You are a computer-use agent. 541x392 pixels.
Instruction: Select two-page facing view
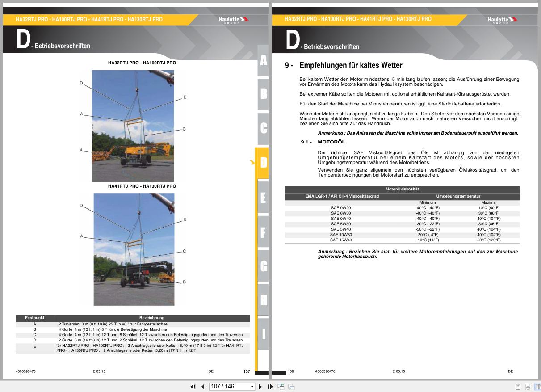[537, 387]
